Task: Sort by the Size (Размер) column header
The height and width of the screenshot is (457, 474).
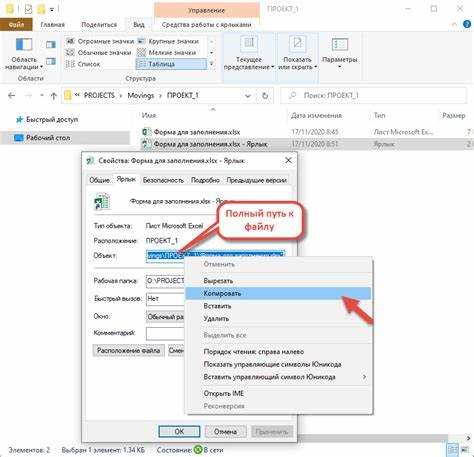Action: (453, 115)
